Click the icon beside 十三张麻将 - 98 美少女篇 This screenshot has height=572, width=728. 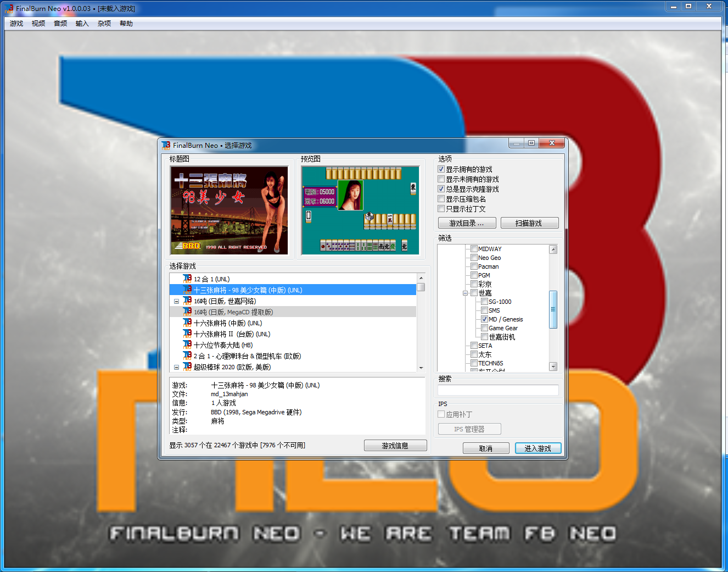(187, 290)
